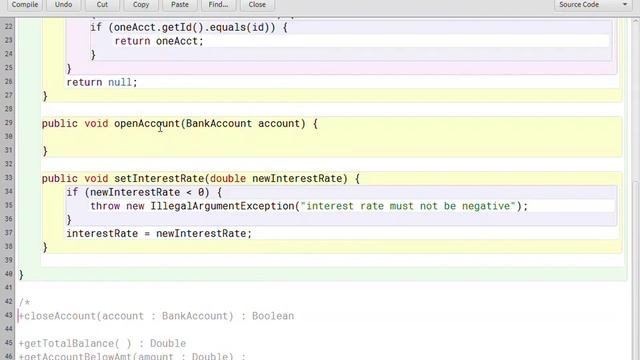Image resolution: width=640 pixels, height=360 pixels.
Task: Click line number 40 in the gutter
Action: point(9,274)
